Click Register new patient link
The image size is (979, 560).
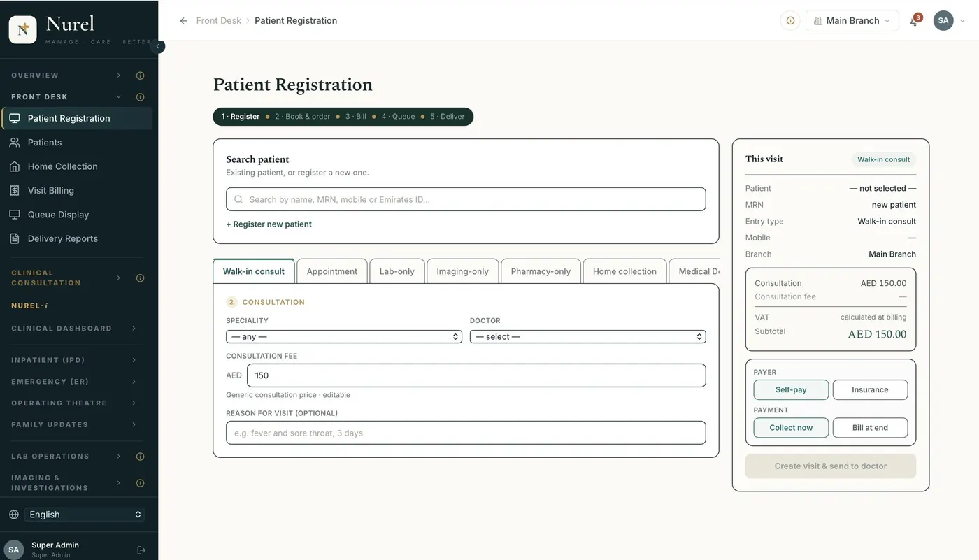269,224
